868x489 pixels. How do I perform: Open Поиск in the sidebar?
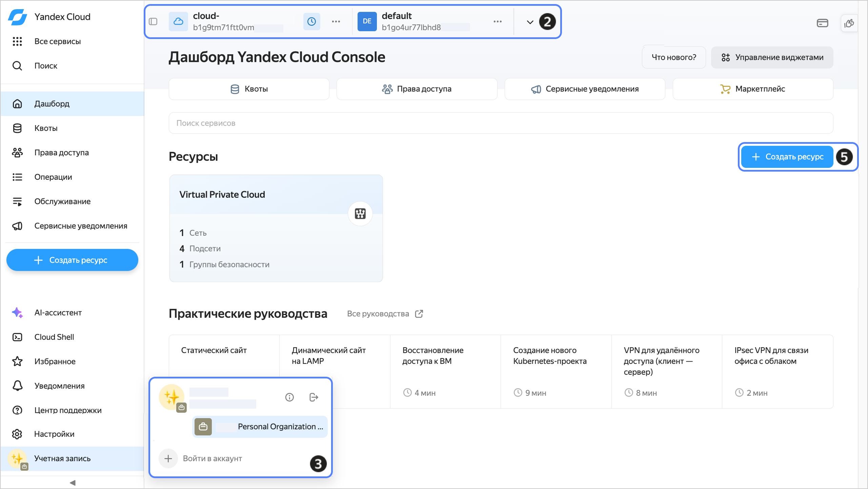(46, 66)
